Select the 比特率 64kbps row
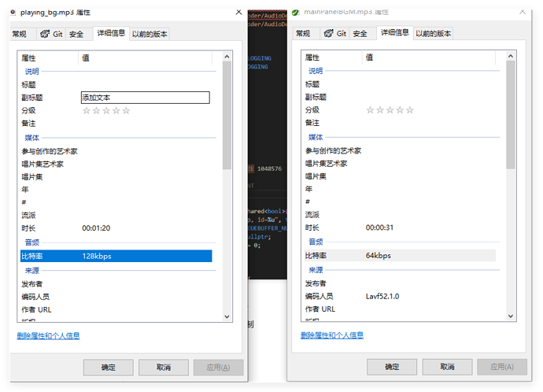The width and height of the screenshot is (543, 392). click(400, 256)
